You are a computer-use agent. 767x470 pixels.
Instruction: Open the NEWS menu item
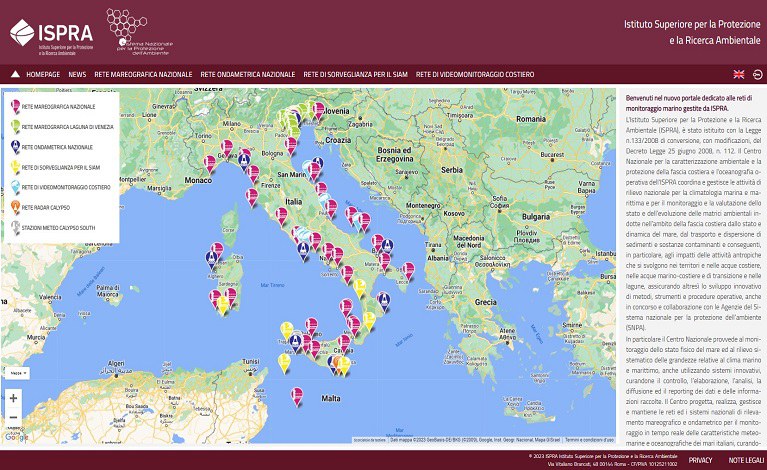(77, 75)
